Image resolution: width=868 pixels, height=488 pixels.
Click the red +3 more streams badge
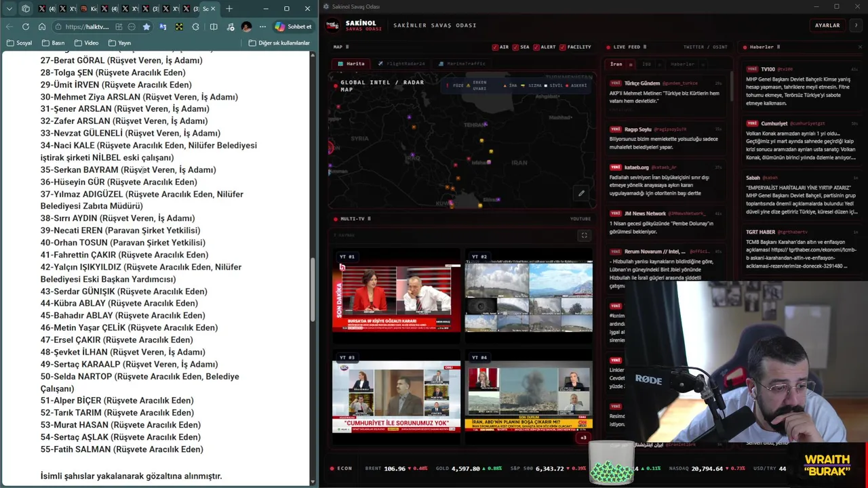[x=583, y=438]
